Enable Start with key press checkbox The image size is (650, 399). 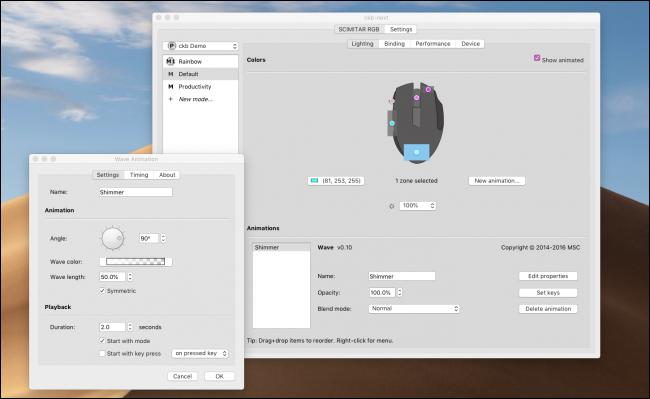(102, 353)
